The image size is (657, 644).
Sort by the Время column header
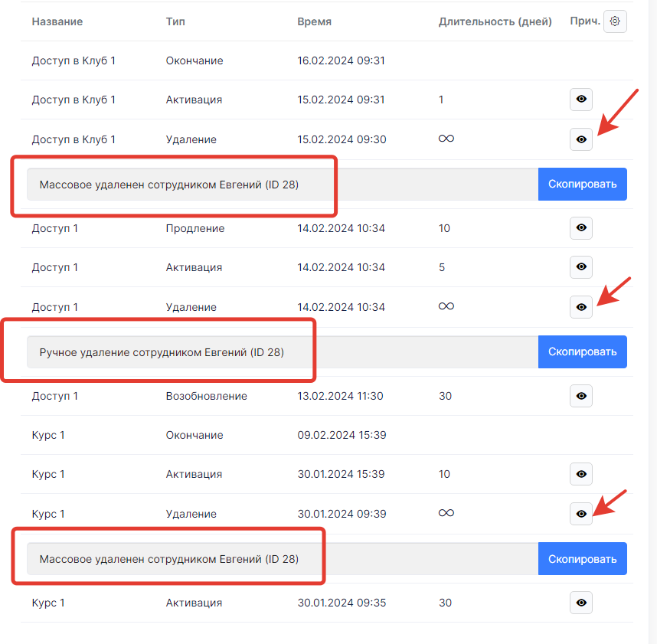click(314, 22)
